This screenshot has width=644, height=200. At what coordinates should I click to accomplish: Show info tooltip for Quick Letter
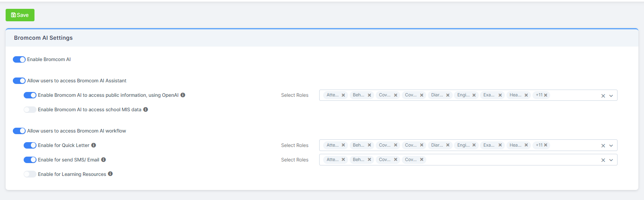click(93, 145)
